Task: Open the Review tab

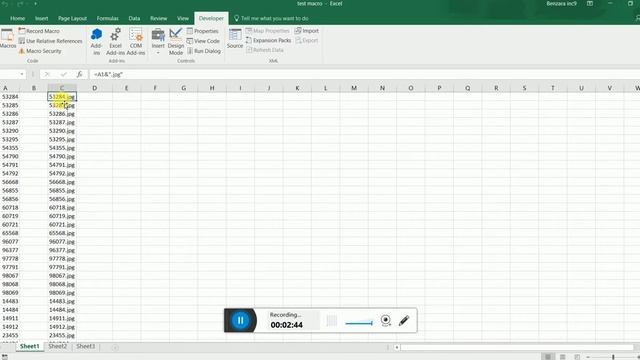Action: [x=158, y=18]
